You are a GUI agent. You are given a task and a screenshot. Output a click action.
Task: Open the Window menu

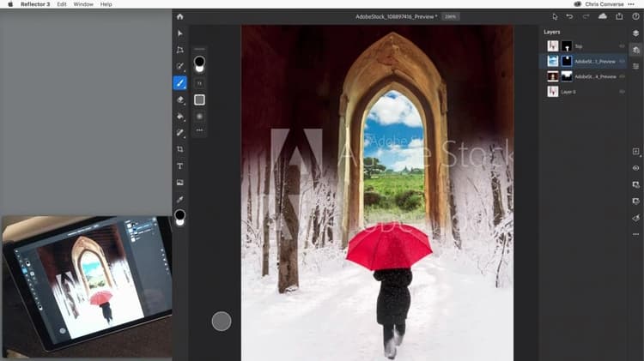pyautogui.click(x=83, y=4)
